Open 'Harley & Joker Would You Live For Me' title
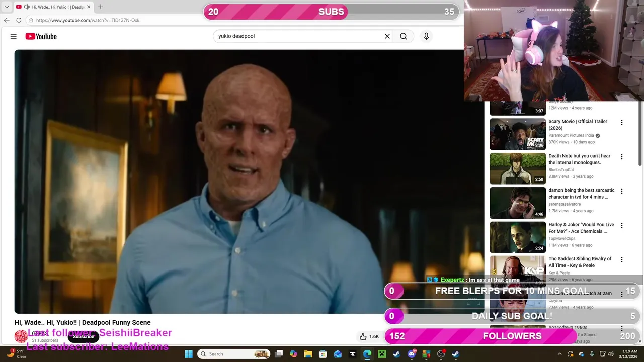 click(581, 228)
